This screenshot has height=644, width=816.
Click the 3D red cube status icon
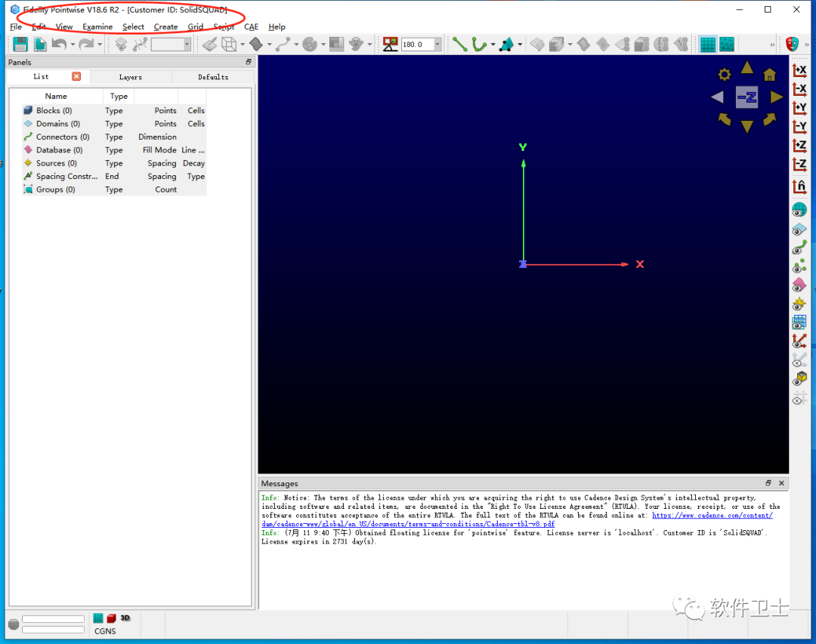[x=111, y=618]
